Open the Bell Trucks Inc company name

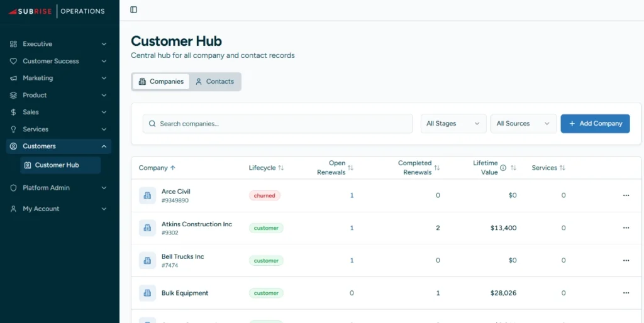pyautogui.click(x=183, y=256)
